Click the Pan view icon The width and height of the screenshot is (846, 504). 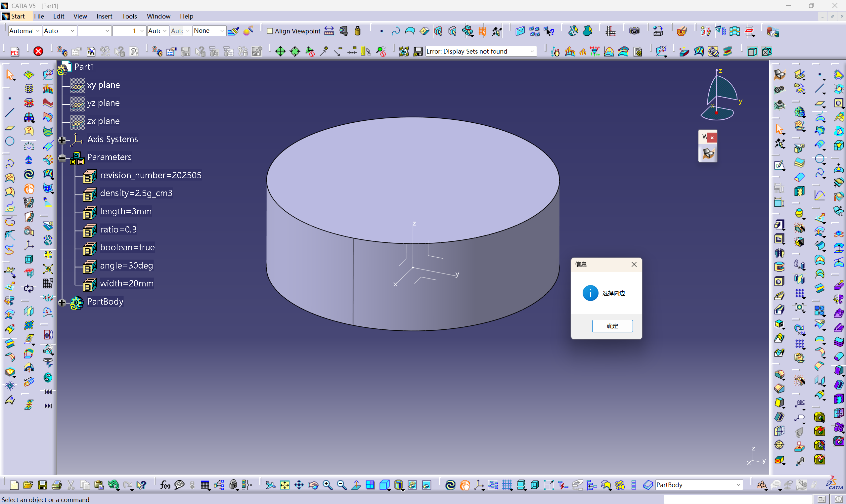(x=299, y=485)
